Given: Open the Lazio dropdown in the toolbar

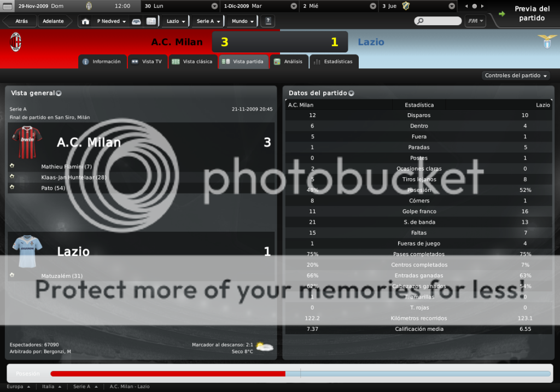Looking at the screenshot, I should point(176,21).
